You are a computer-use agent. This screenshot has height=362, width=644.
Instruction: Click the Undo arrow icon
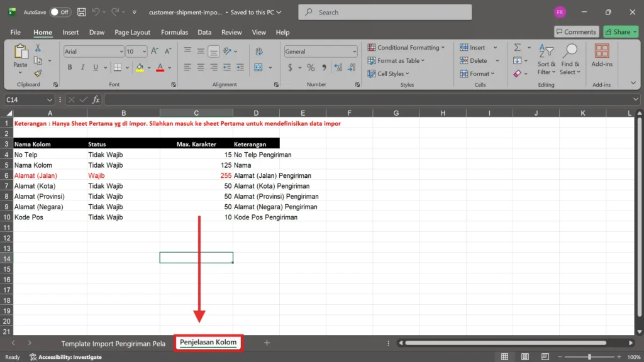pos(96,13)
